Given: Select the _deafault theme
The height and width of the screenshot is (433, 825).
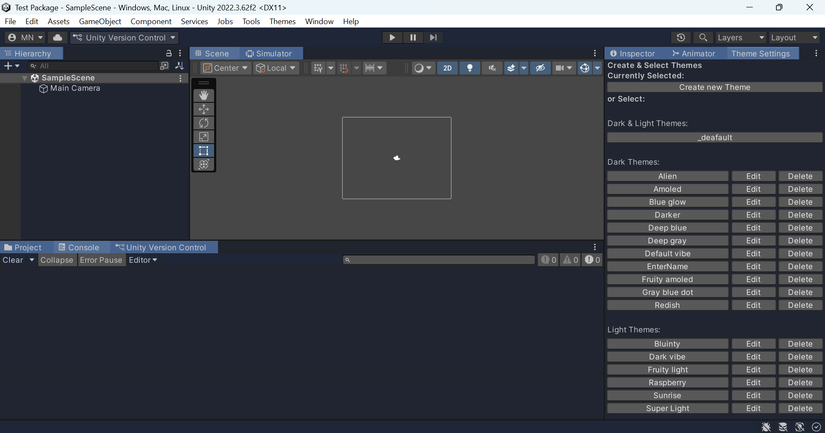Looking at the screenshot, I should coord(715,137).
